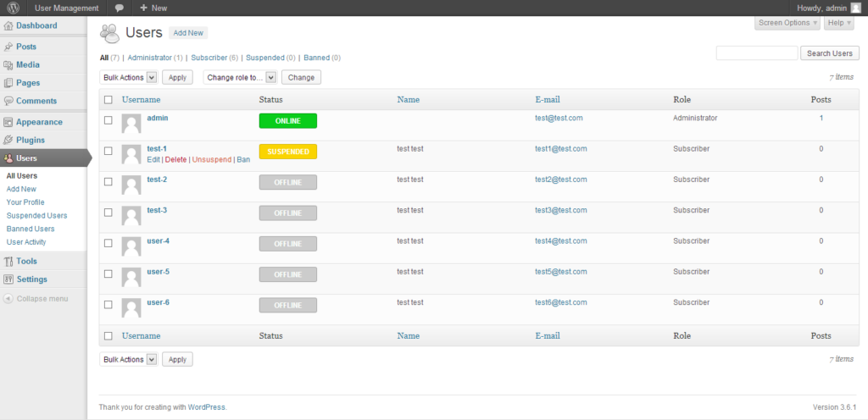
Task: Click the Tools icon in sidebar
Action: click(x=8, y=262)
